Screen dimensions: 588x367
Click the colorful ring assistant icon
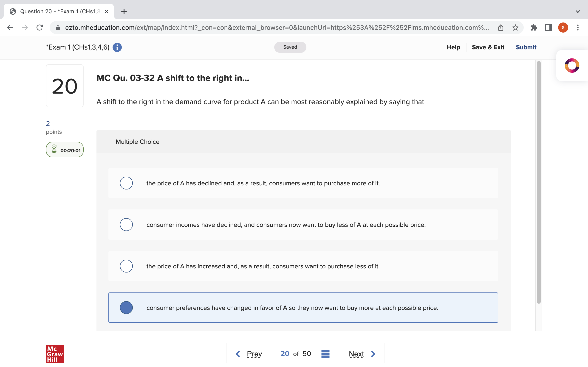(572, 66)
